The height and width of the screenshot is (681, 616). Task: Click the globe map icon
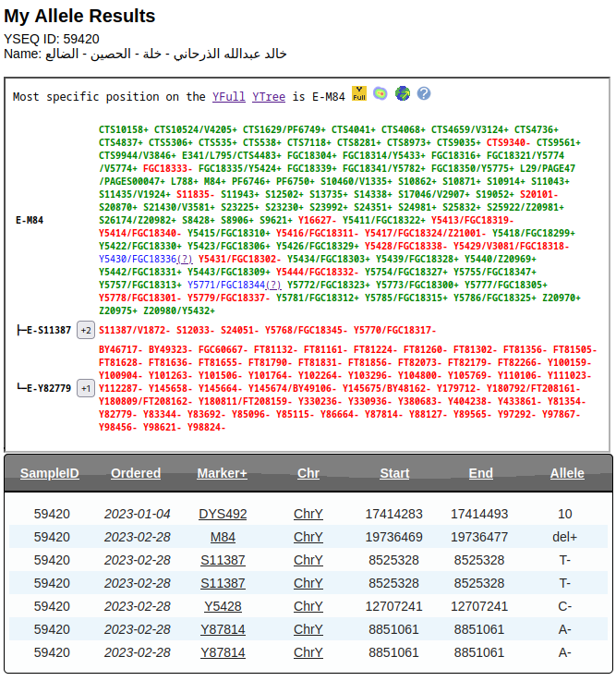403,93
